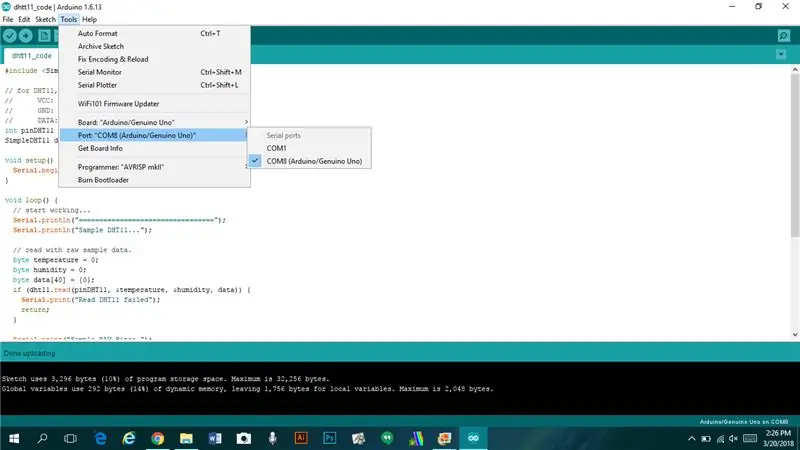Click the Upload arrow toolbar icon
The image size is (800, 450).
(x=26, y=36)
